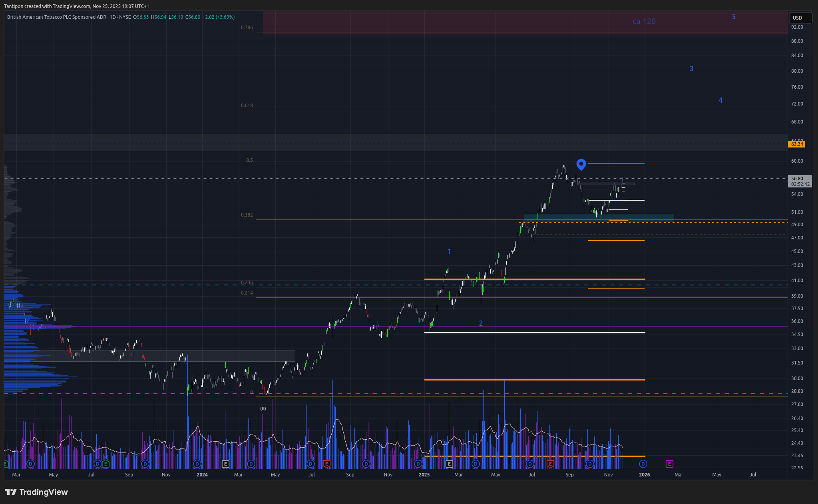Click the 2026 label on time axis
This screenshot has height=504, width=818.
tap(644, 475)
